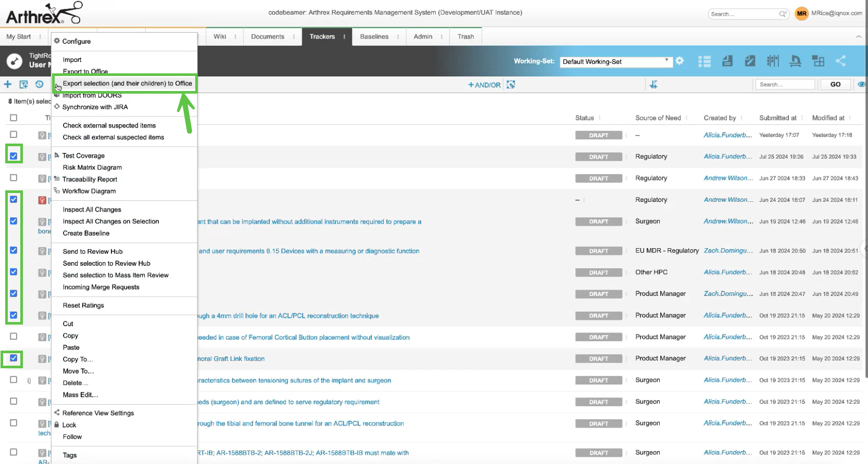Open the Trackers tab options menu
Screen dimensions: 868x464
coord(344,37)
